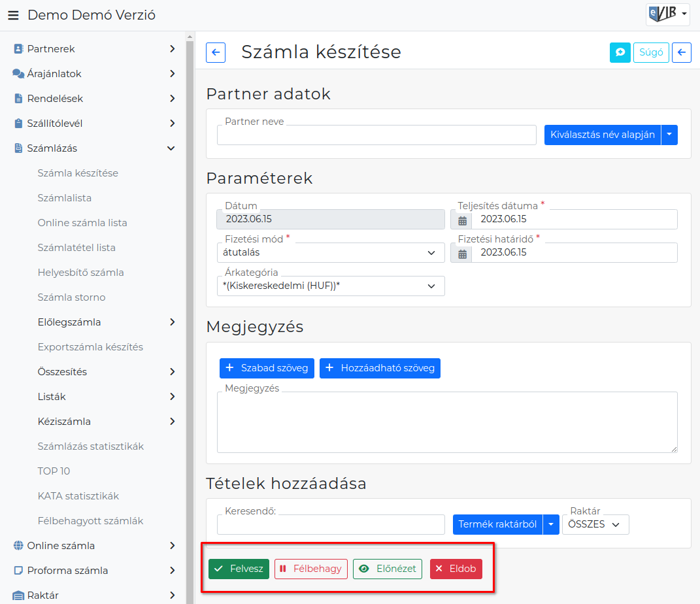Click the Előnézet eye button
The image size is (700, 604).
(x=388, y=569)
